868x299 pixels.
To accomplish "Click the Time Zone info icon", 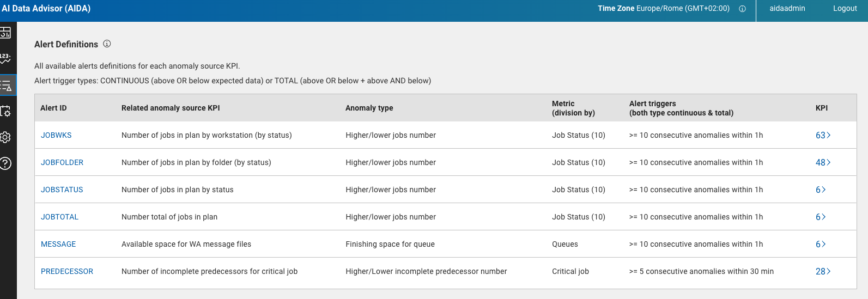I will pyautogui.click(x=742, y=9).
